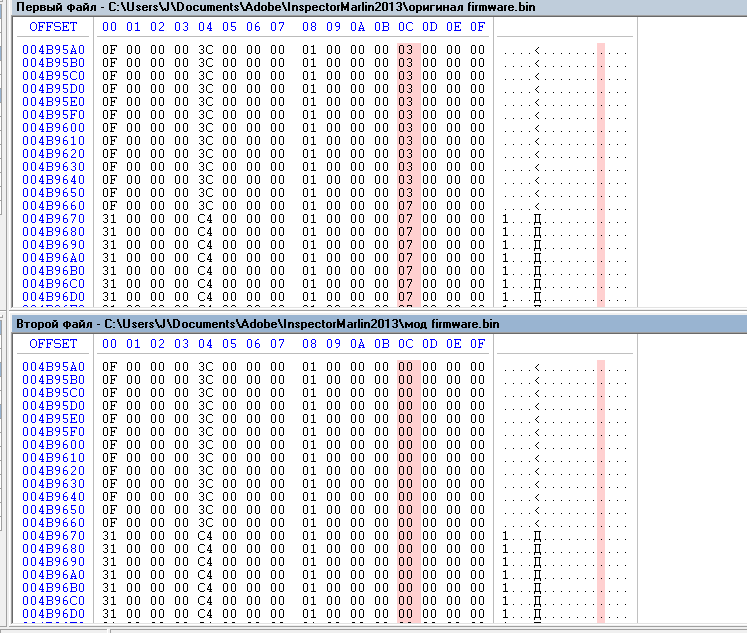Select byte 3C in row 004B95B0, second pane
The image size is (747, 633).
[206, 380]
